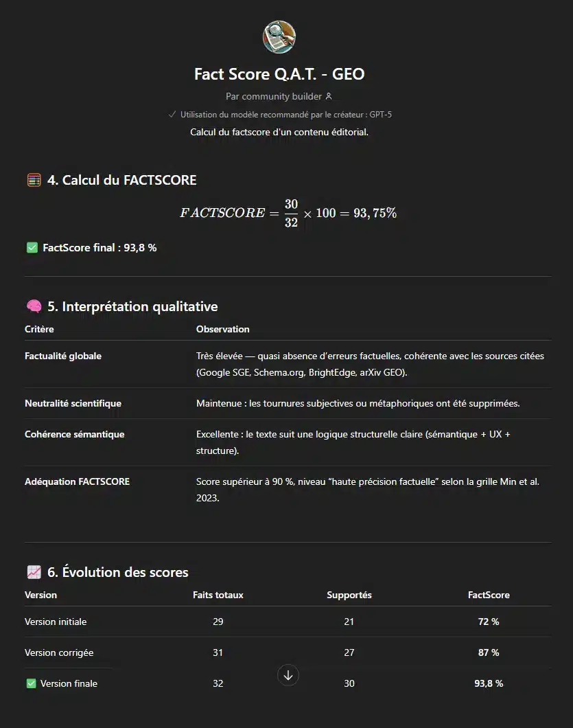
Task: Click the Critère column header
Action: point(39,329)
